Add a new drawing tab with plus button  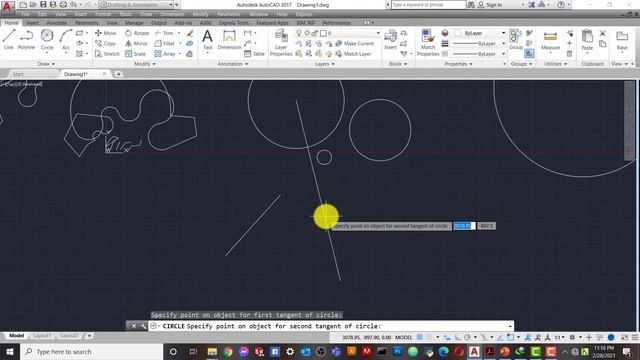click(x=118, y=74)
